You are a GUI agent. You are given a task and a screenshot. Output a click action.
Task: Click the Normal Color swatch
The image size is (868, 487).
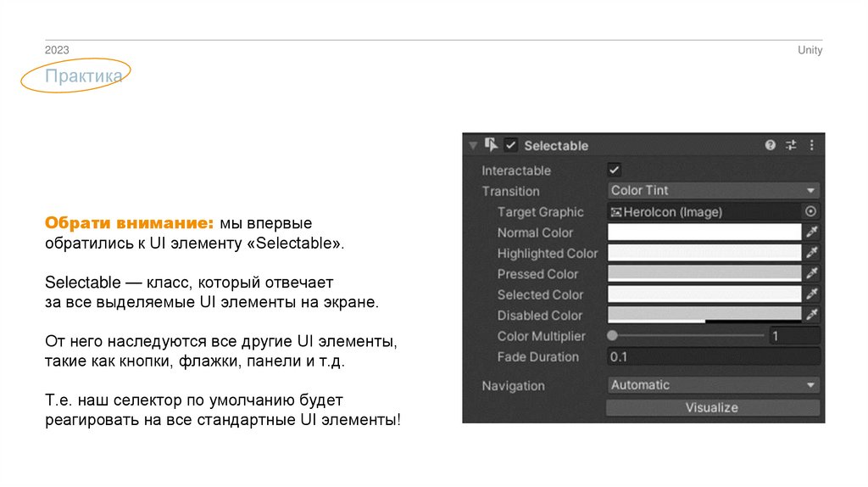(x=704, y=232)
